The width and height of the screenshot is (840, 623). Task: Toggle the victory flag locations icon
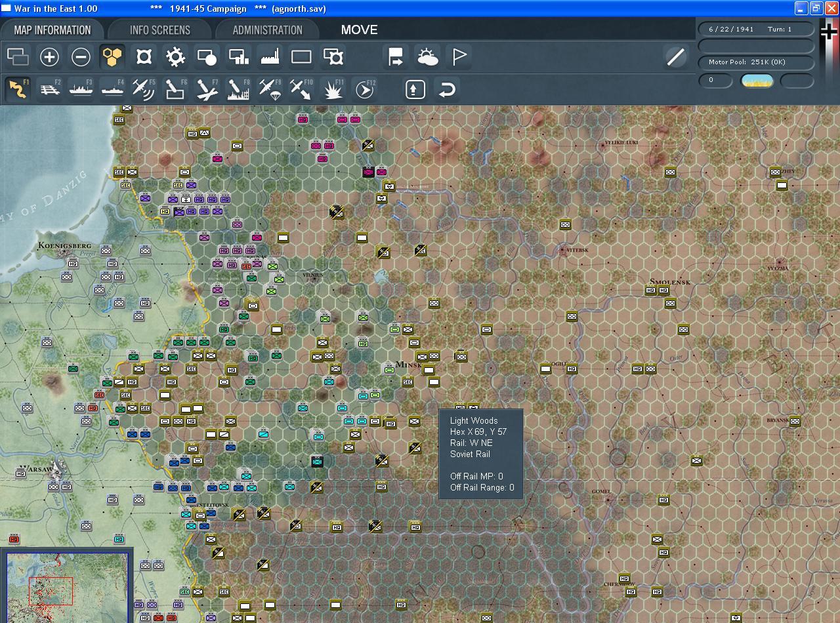[x=459, y=57]
